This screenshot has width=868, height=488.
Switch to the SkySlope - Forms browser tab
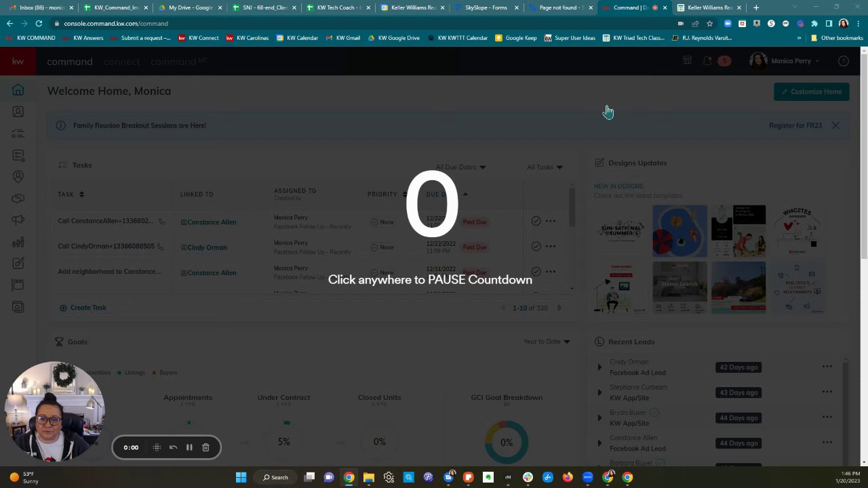click(486, 7)
